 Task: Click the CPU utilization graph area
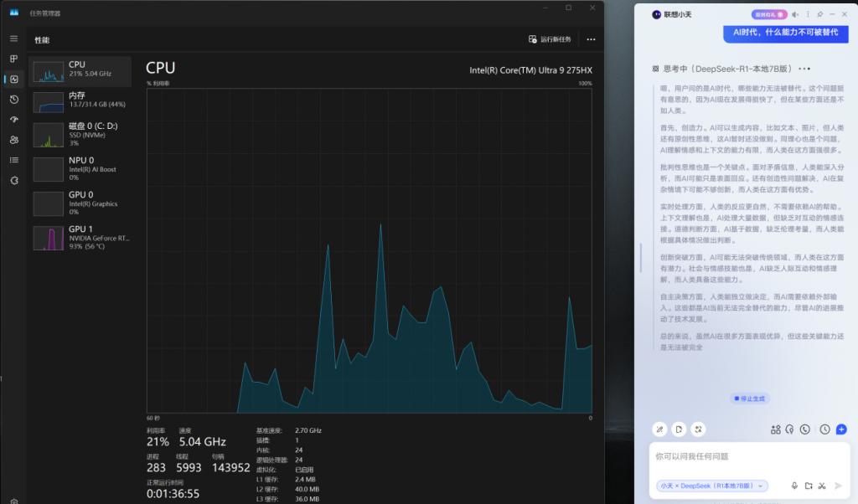pos(370,250)
